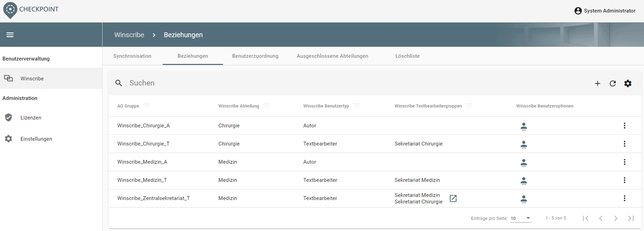
Task: Open external link icon beside Sekretariat groups
Action: pyautogui.click(x=453, y=198)
